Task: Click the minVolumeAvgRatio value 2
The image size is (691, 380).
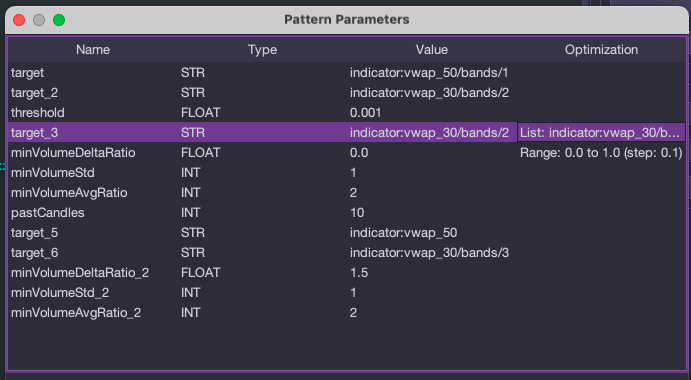Action: tap(353, 193)
